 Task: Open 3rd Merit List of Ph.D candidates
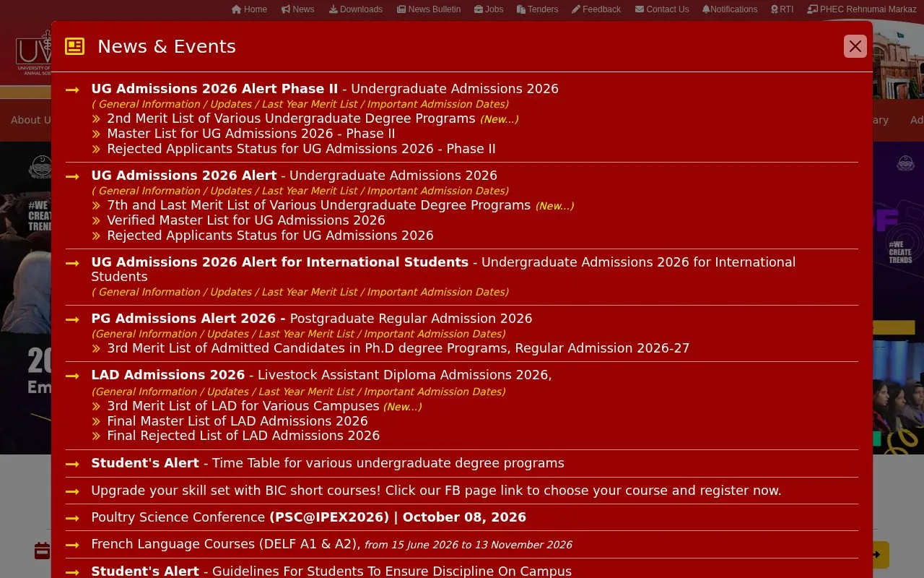(x=398, y=348)
